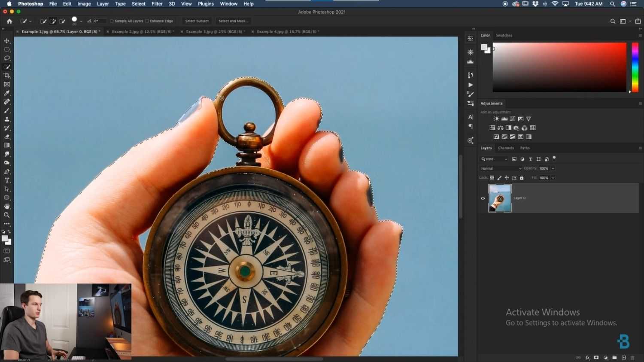The height and width of the screenshot is (362, 644).
Task: Select the Type tool
Action: [x=7, y=179]
